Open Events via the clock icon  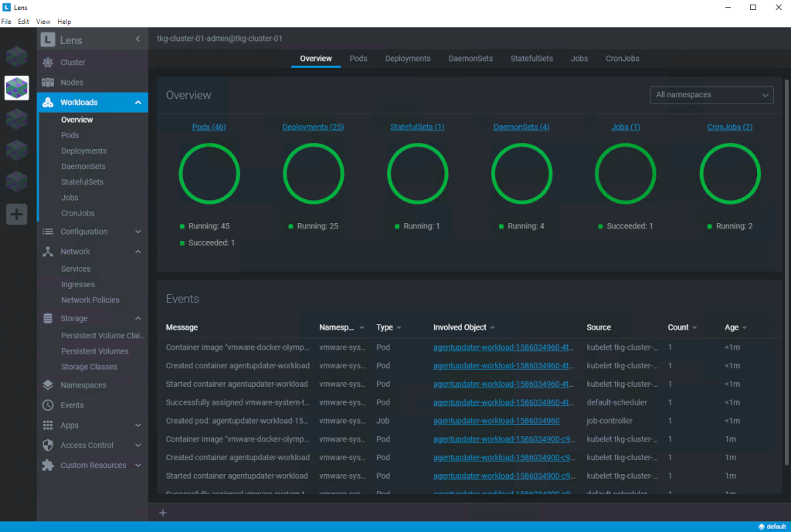(x=48, y=405)
